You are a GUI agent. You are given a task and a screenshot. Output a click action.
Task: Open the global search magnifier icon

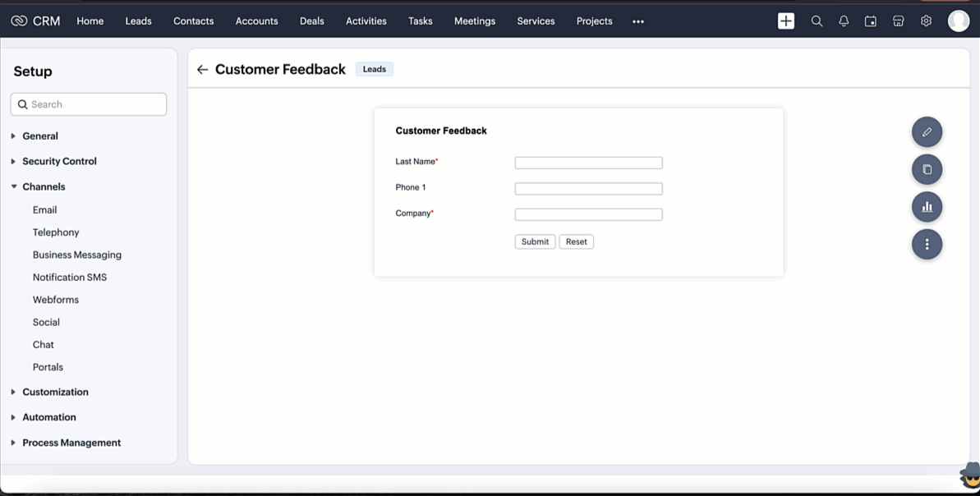pyautogui.click(x=817, y=21)
